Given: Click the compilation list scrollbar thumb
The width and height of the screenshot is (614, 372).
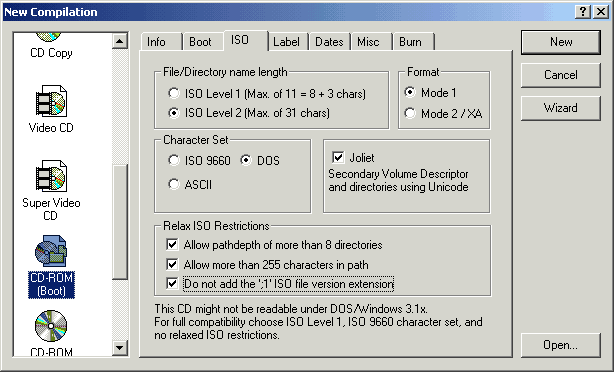Looking at the screenshot, I should (120, 222).
